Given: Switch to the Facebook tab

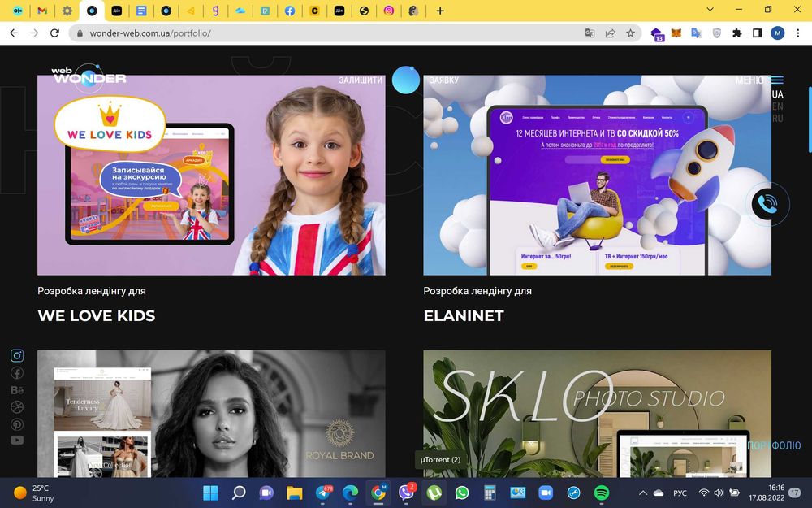Looking at the screenshot, I should pos(290,11).
